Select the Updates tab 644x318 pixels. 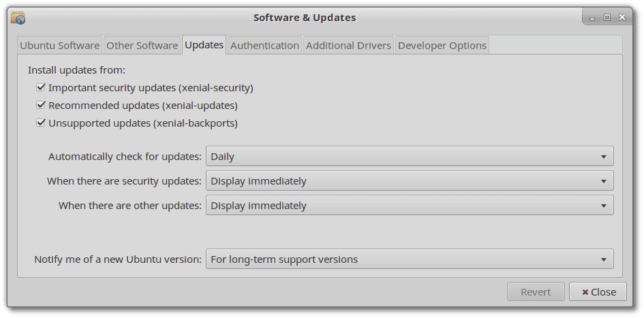click(204, 45)
